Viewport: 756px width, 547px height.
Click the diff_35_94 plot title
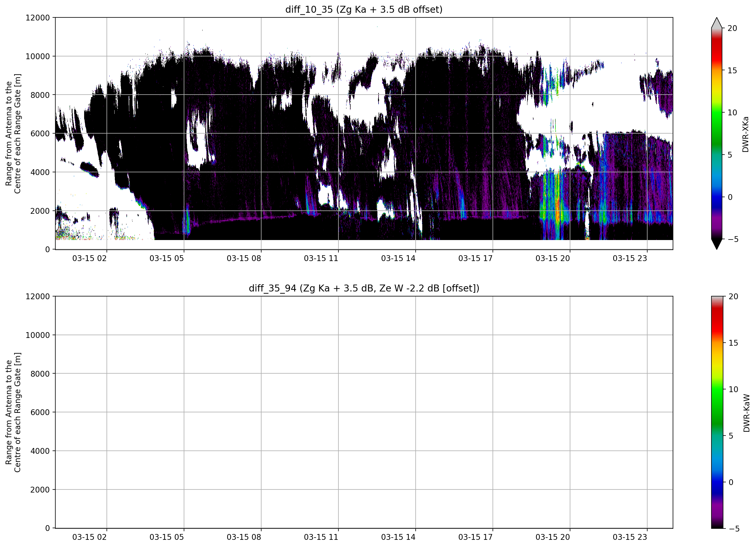364,288
